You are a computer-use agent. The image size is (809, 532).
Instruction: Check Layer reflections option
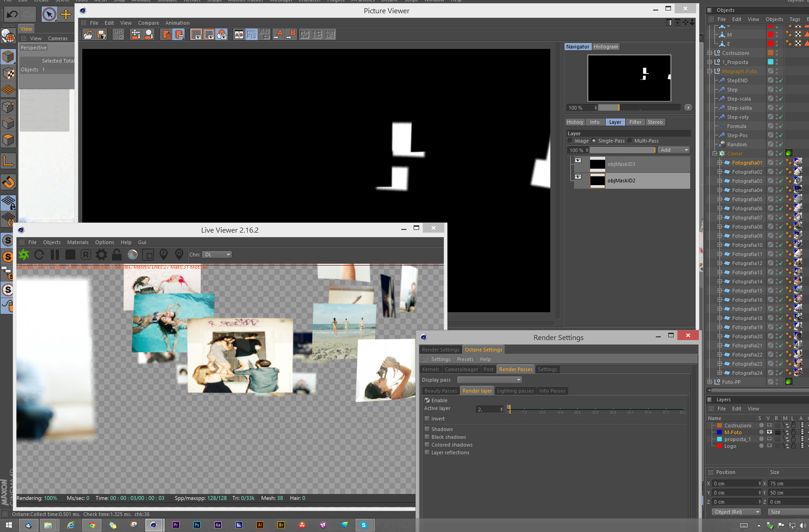(427, 452)
